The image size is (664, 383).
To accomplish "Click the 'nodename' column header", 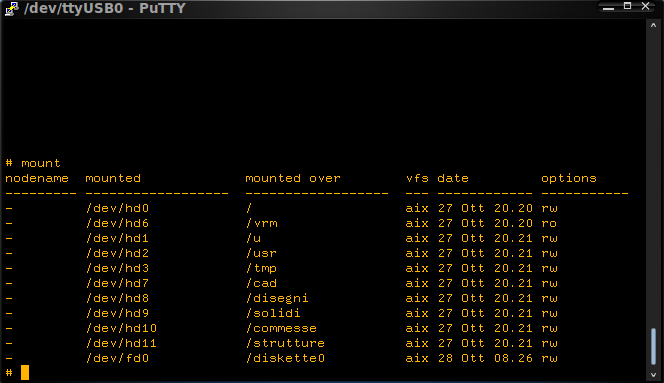I will point(37,178).
